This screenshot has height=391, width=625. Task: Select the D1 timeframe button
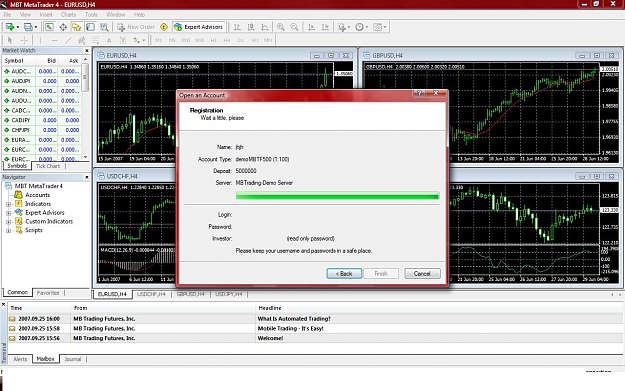pos(240,40)
